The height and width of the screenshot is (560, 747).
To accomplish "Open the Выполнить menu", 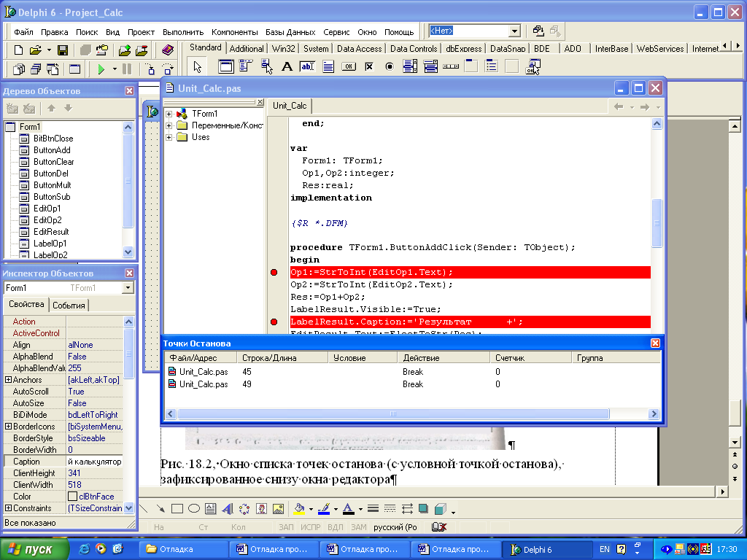I will coord(183,32).
